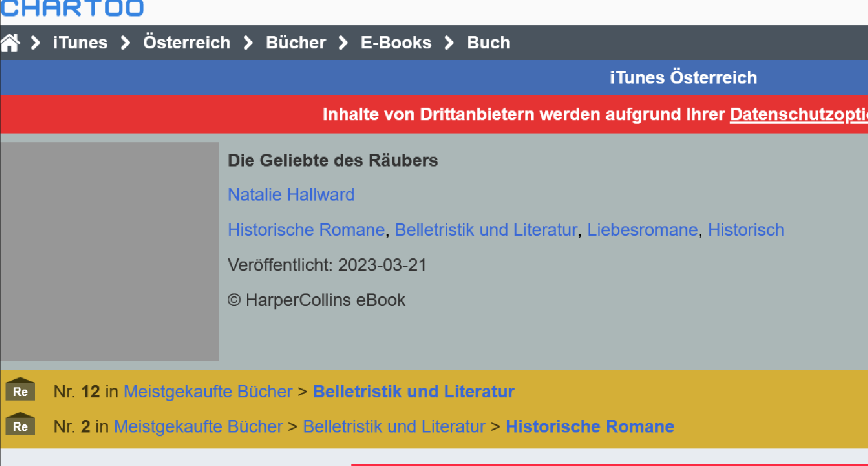
Task: Open Historische Romane genre link
Action: 306,230
